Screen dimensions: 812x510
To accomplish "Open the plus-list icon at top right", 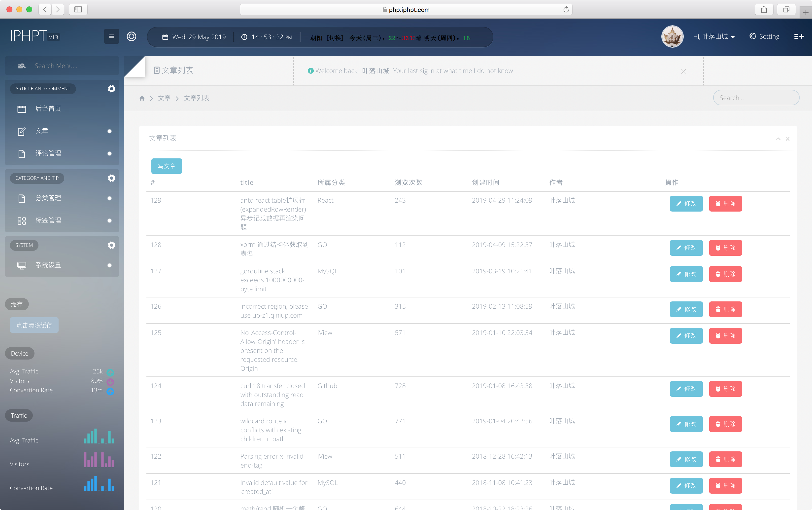I will 799,36.
